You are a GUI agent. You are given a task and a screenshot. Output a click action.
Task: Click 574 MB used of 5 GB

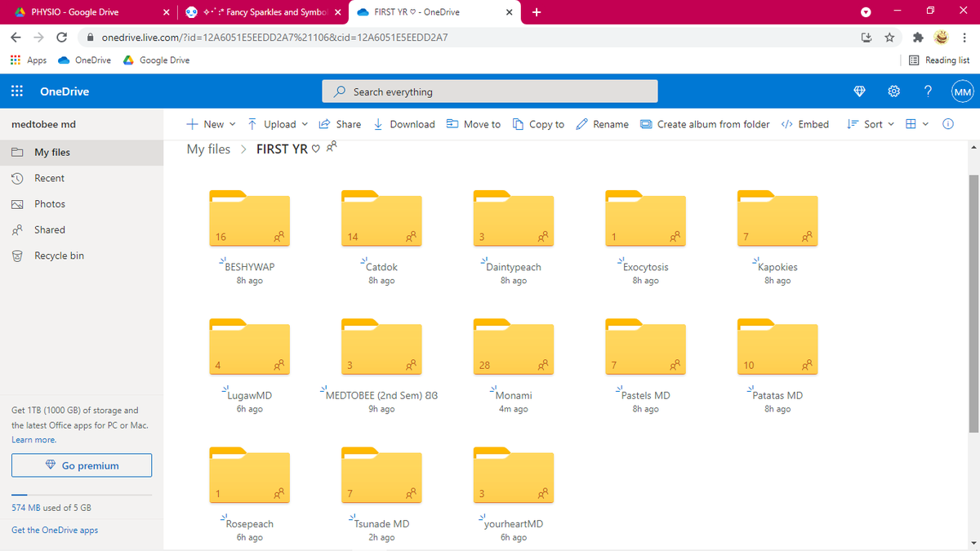tap(51, 508)
